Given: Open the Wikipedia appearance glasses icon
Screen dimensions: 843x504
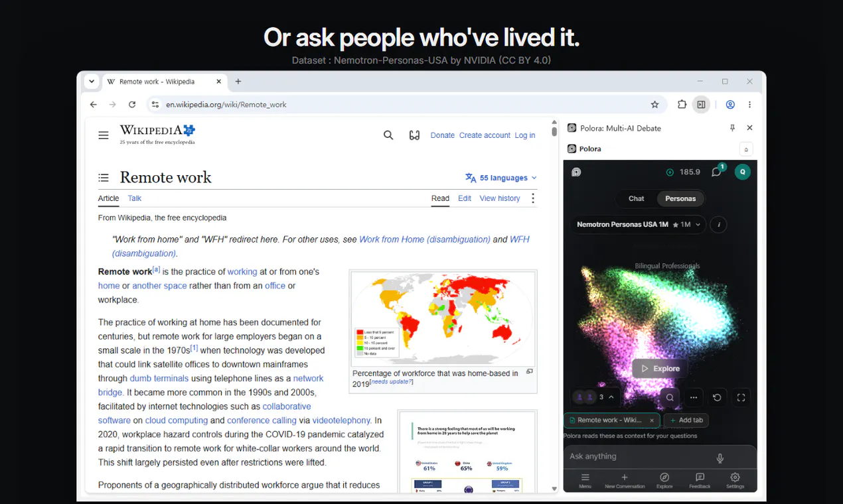Looking at the screenshot, I should 414,135.
